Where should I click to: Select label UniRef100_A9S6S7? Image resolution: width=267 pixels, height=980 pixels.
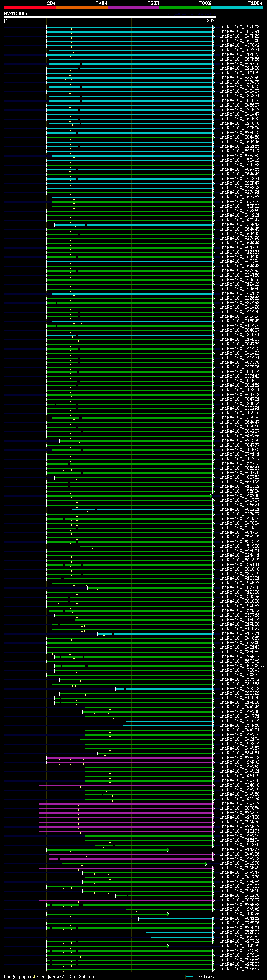[x=239, y=969]
